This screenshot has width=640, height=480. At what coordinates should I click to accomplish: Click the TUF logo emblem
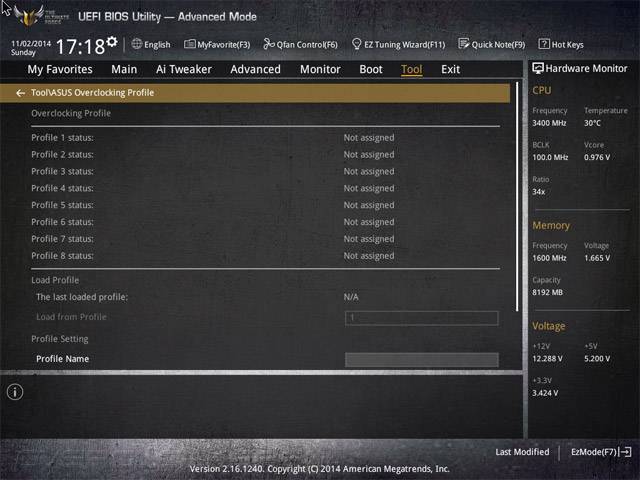tap(29, 16)
